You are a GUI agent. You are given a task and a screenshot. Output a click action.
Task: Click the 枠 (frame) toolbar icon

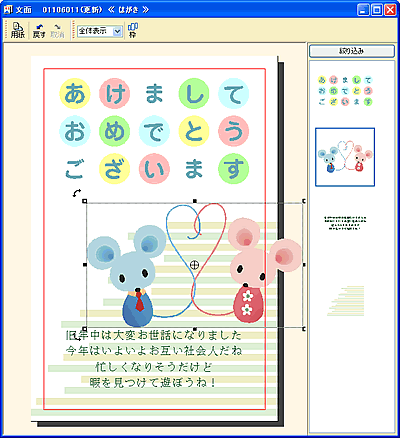pos(133,30)
